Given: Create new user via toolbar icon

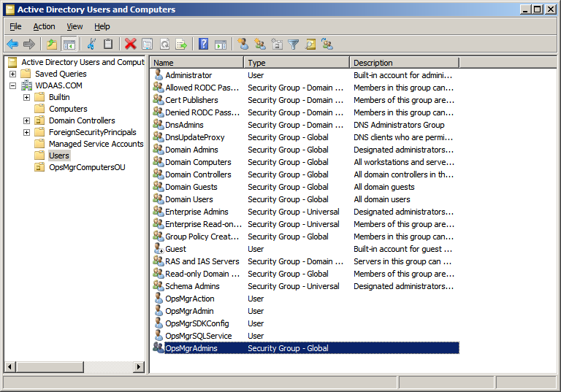Looking at the screenshot, I should click(243, 45).
